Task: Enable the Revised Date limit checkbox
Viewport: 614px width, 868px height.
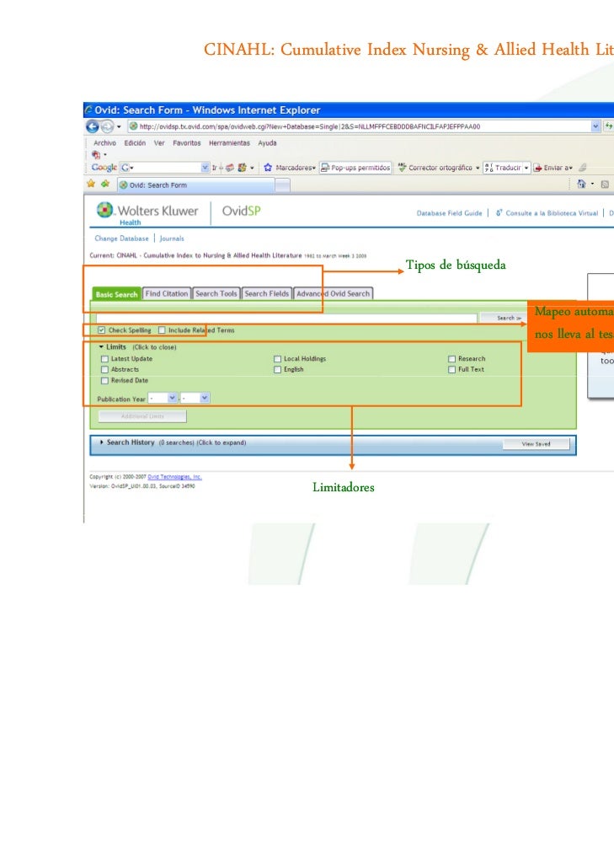Action: (x=104, y=380)
